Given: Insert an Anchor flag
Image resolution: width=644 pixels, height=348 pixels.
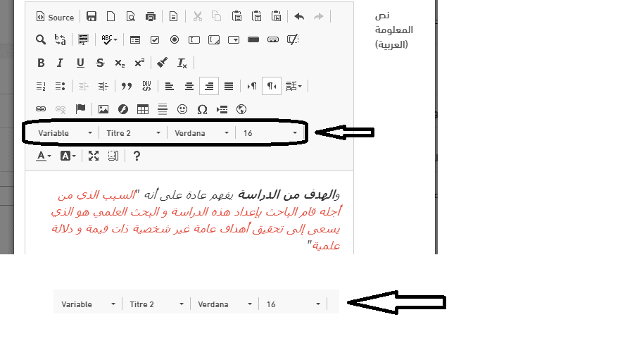Looking at the screenshot, I should pyautogui.click(x=80, y=109).
